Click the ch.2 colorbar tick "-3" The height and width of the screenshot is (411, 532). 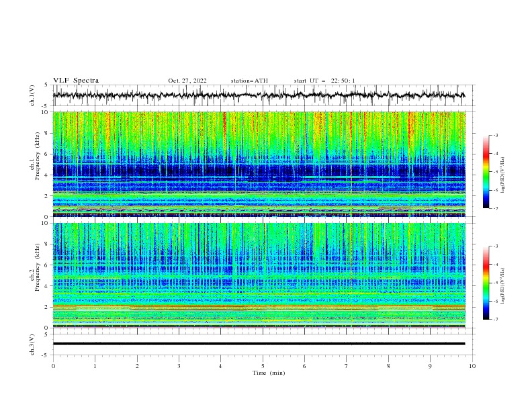pyautogui.click(x=495, y=246)
